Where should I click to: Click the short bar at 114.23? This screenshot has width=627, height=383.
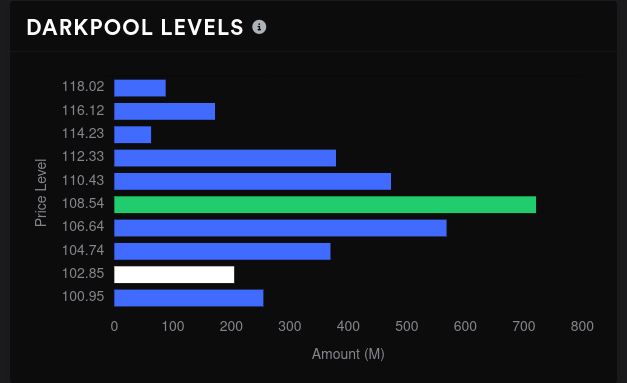click(133, 135)
